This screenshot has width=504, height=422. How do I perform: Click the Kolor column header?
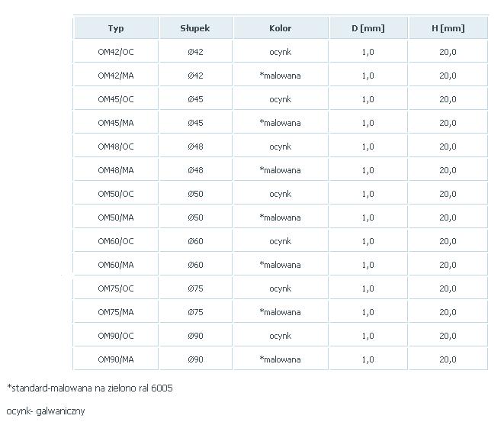(x=281, y=28)
